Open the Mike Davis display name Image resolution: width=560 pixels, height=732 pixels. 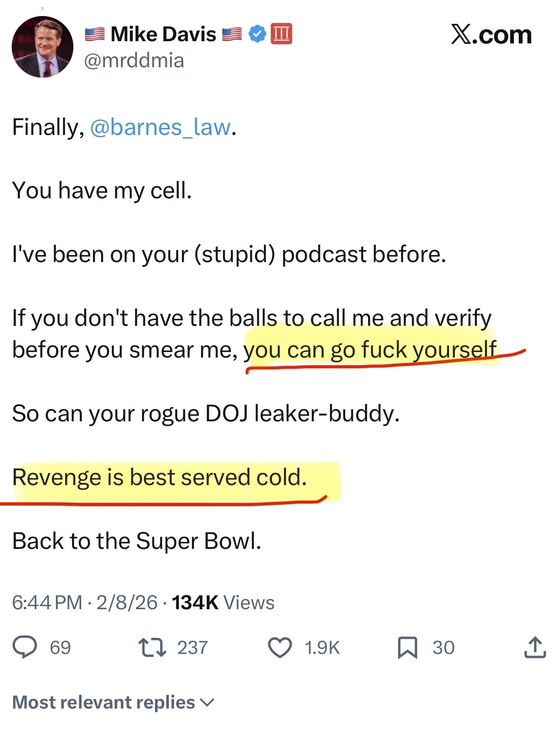pos(163,34)
